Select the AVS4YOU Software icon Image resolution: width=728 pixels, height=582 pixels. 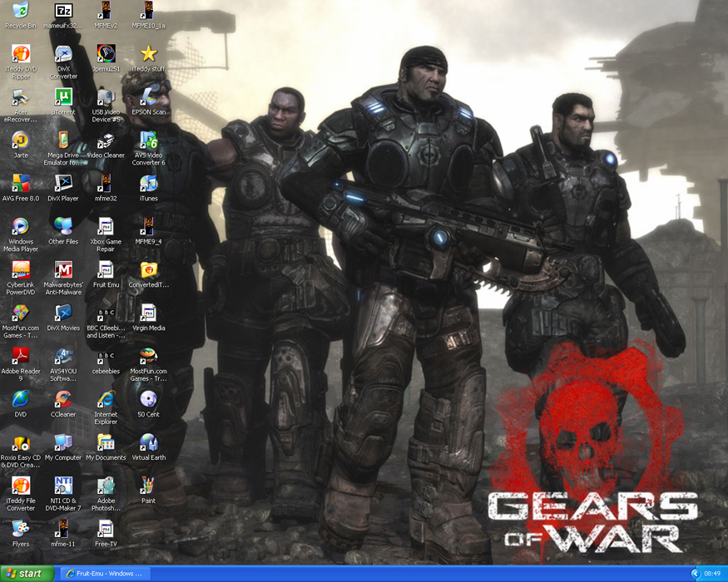(63, 356)
